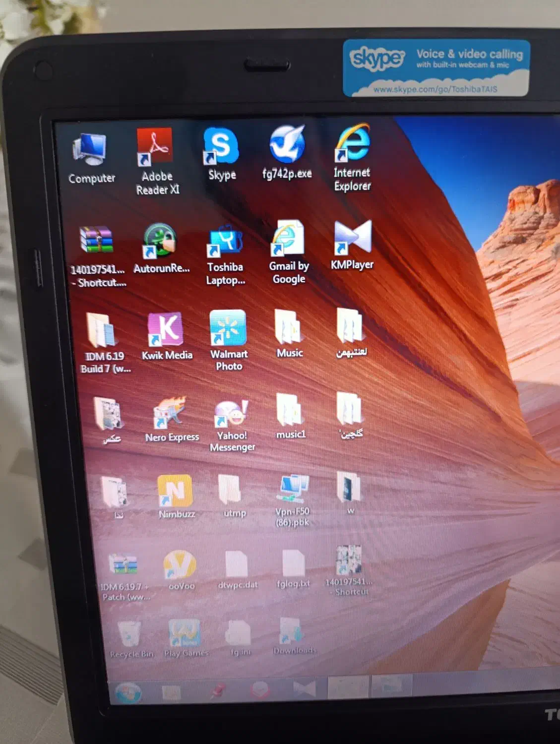This screenshot has width=560, height=744.
Task: Select IDM 6.19 Build 7 folder
Action: click(x=102, y=329)
